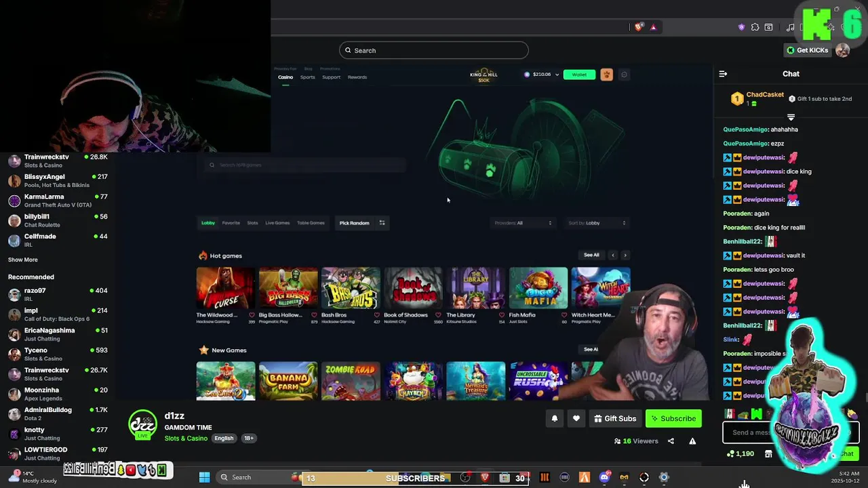Click the Pick Random button
The height and width of the screenshot is (488, 868).
(355, 223)
